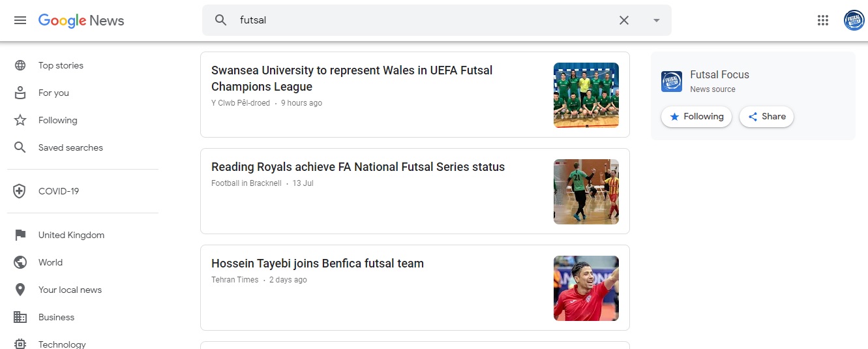This screenshot has height=349, width=868.
Task: Open the hamburger main menu
Action: 20,20
